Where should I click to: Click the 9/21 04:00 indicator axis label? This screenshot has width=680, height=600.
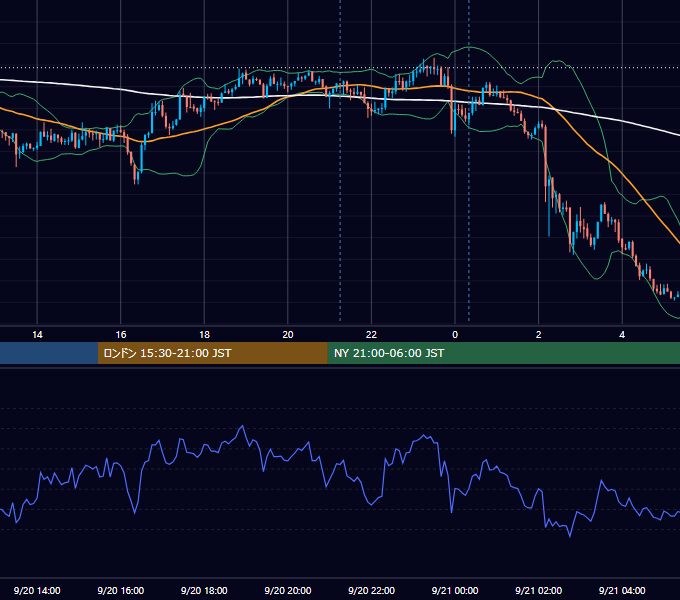[x=622, y=590]
